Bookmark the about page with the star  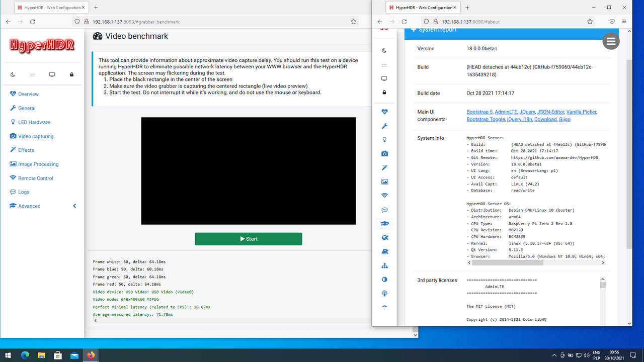click(x=590, y=22)
